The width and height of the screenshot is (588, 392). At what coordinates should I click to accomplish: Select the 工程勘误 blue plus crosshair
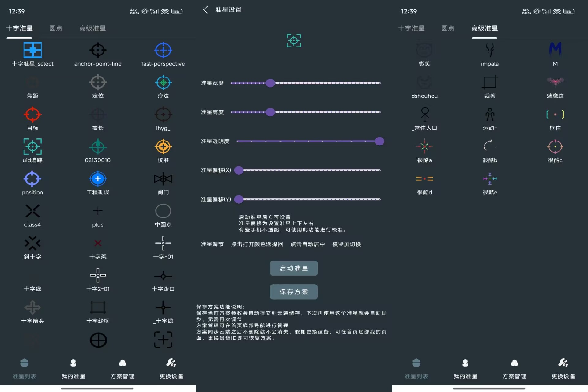98,179
